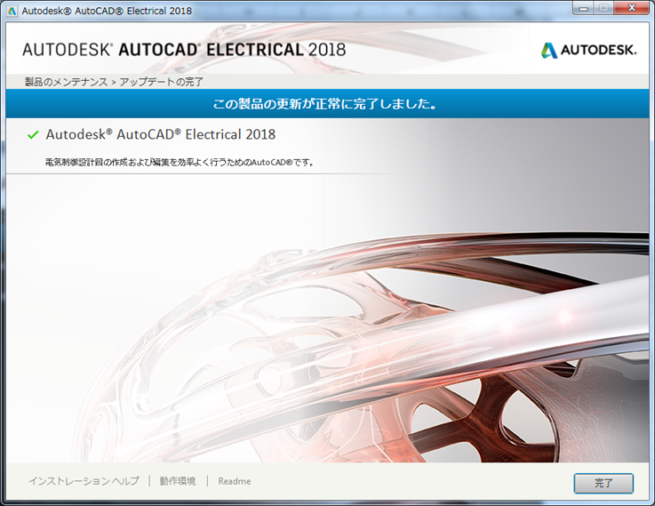The width and height of the screenshot is (655, 506).
Task: Close the installer window
Action: pyautogui.click(x=632, y=8)
